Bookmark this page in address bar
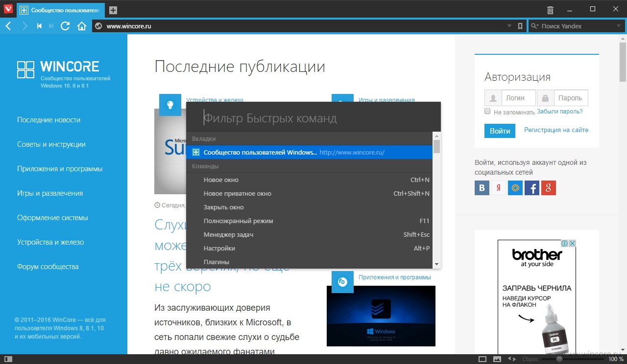The width and height of the screenshot is (627, 364). pos(520,26)
